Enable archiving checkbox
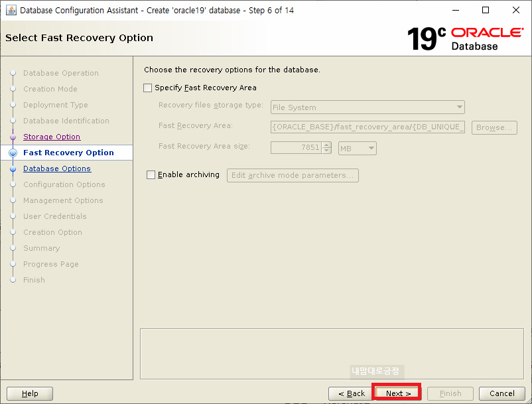The height and width of the screenshot is (404, 532). (151, 174)
